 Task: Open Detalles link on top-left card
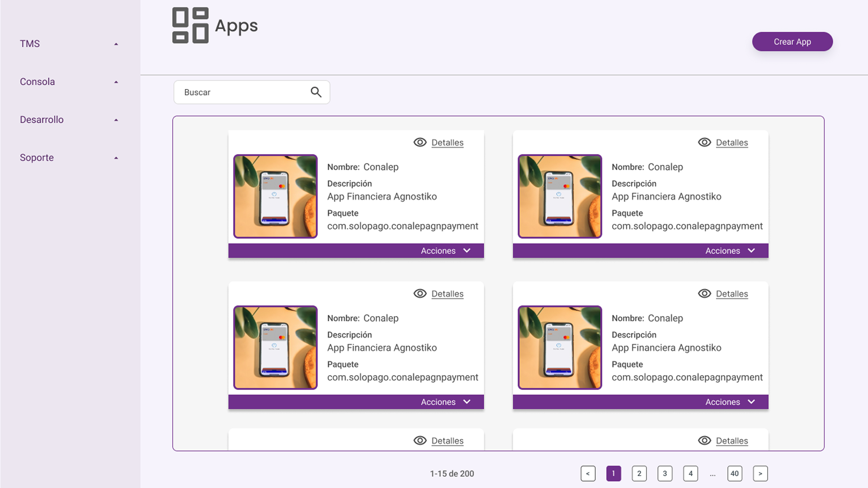[x=447, y=142]
